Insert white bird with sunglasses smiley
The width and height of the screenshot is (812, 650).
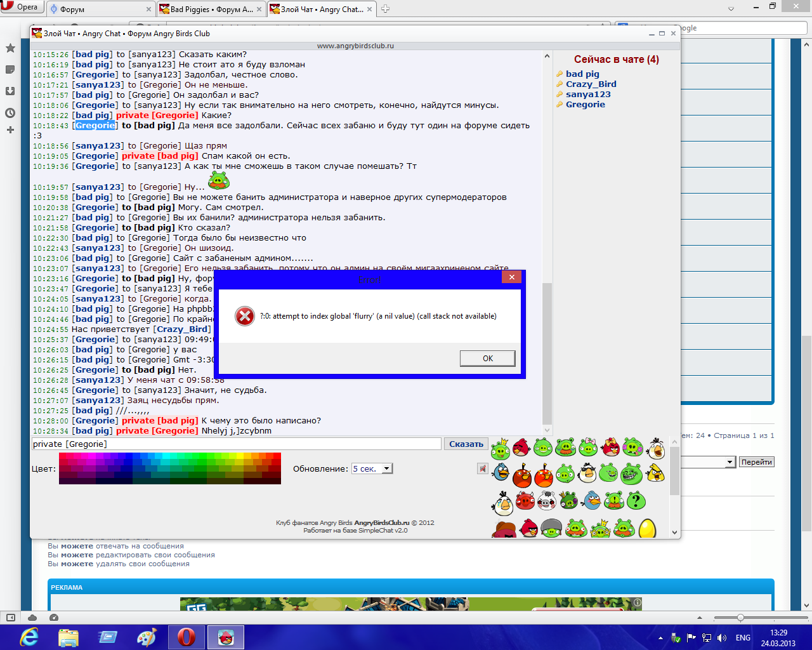pyautogui.click(x=588, y=473)
